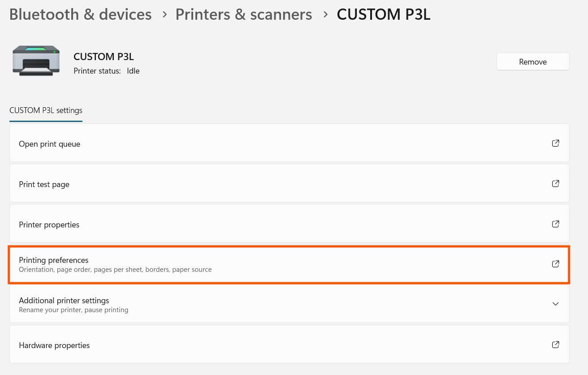Select Print test page option
The width and height of the screenshot is (588, 375).
pos(44,184)
